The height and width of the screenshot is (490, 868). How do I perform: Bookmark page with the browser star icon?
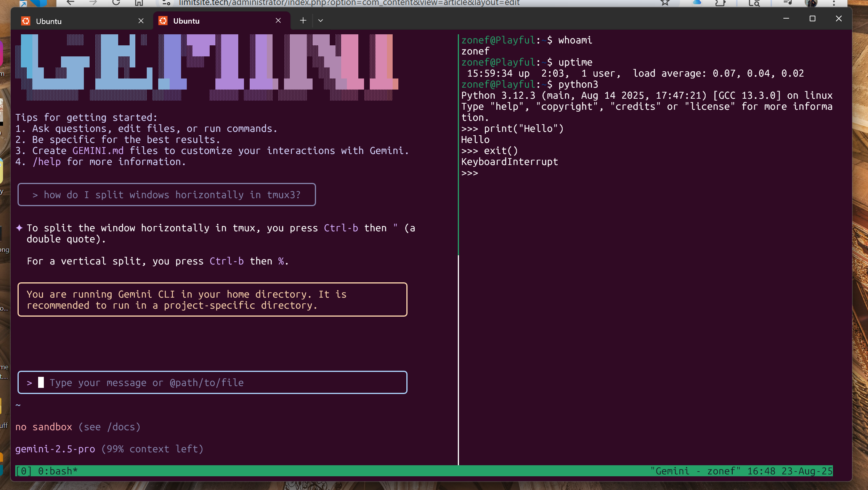click(665, 3)
